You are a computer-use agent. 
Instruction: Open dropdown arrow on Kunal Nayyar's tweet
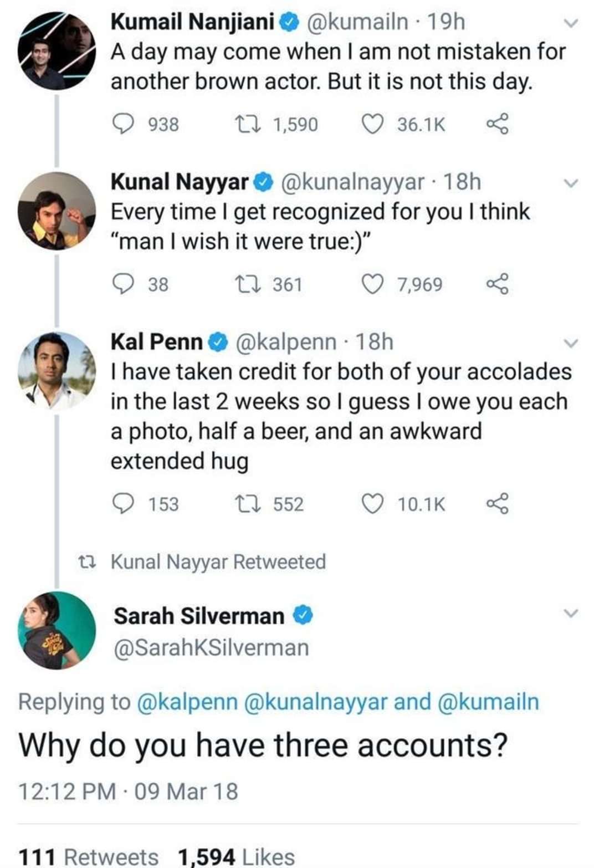(570, 183)
